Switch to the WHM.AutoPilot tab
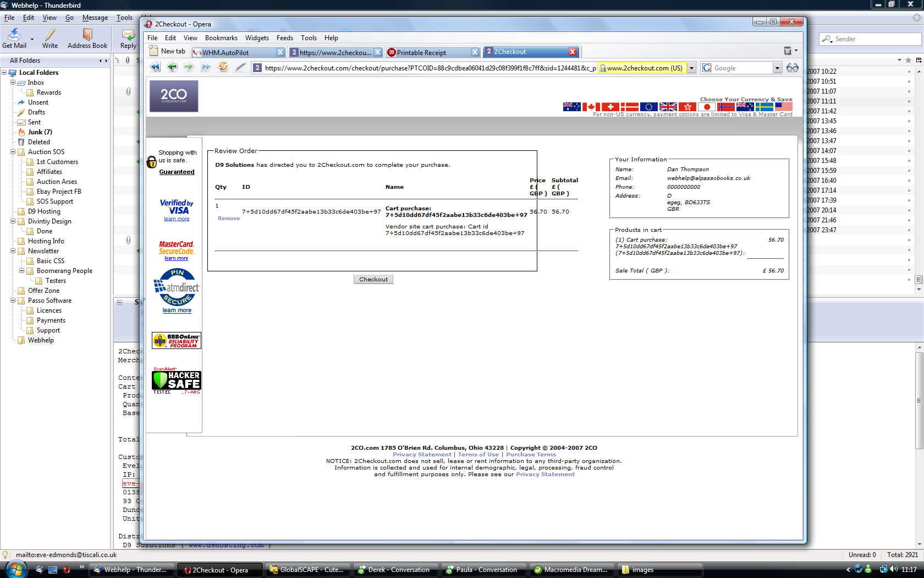 click(x=233, y=52)
